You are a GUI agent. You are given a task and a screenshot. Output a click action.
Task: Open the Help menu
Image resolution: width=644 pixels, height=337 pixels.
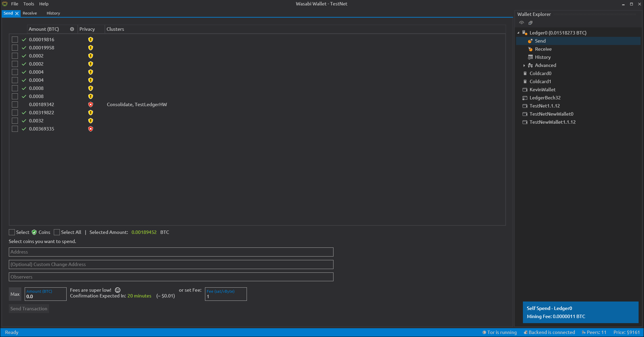click(x=44, y=4)
